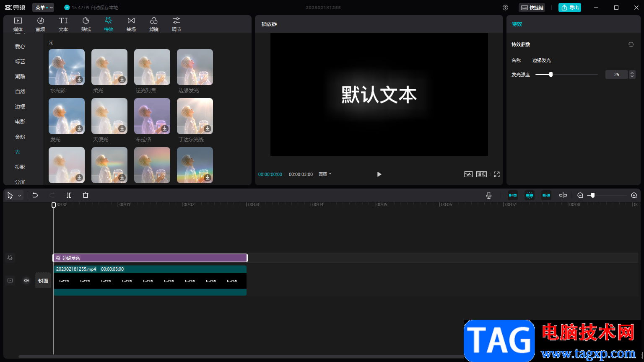The image size is (644, 362).
Task: Click the help question-mark icon
Action: point(505,8)
